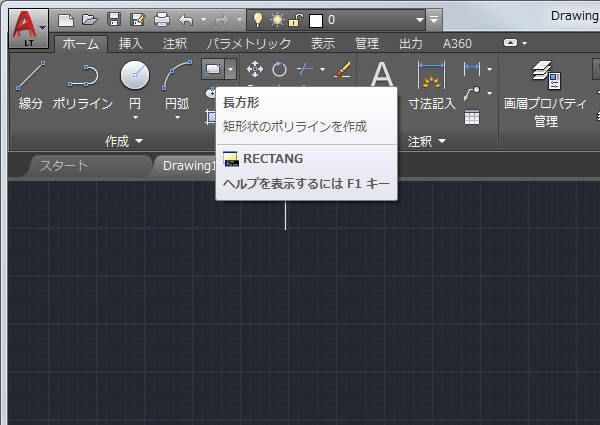Click the ribbon minimize toggle button
Viewport: 600px width, 425px height.
(x=510, y=42)
